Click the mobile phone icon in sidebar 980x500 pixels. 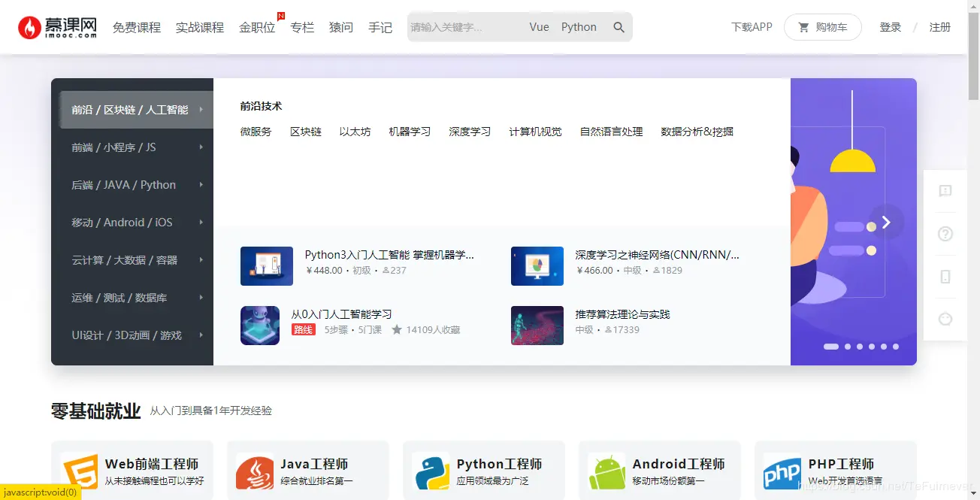[x=945, y=276]
